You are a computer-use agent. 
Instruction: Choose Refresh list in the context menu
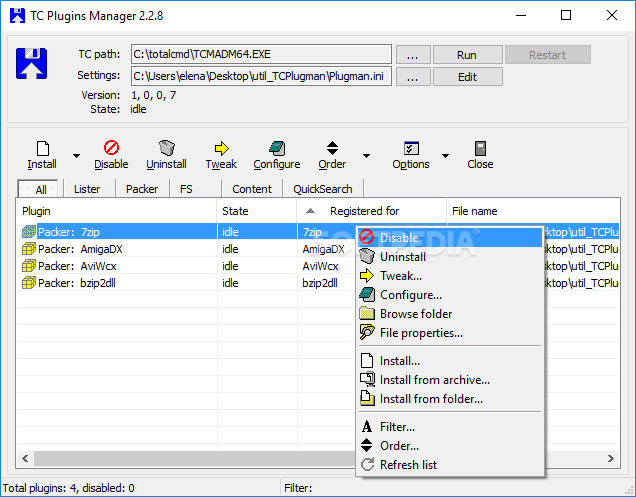point(450,465)
